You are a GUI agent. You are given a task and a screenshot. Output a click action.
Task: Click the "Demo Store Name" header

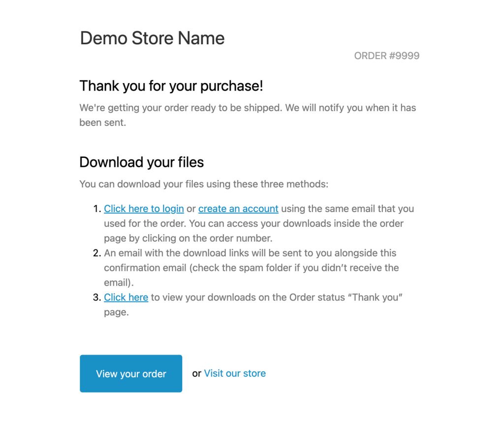pyautogui.click(x=152, y=38)
